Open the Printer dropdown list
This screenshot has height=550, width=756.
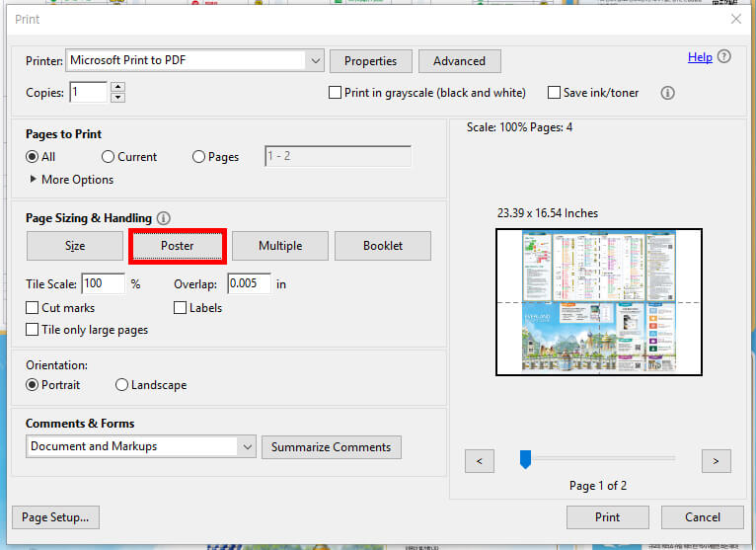(x=315, y=61)
